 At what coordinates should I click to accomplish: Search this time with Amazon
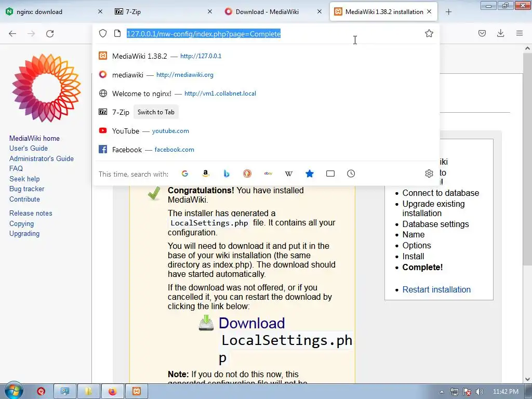click(x=206, y=174)
